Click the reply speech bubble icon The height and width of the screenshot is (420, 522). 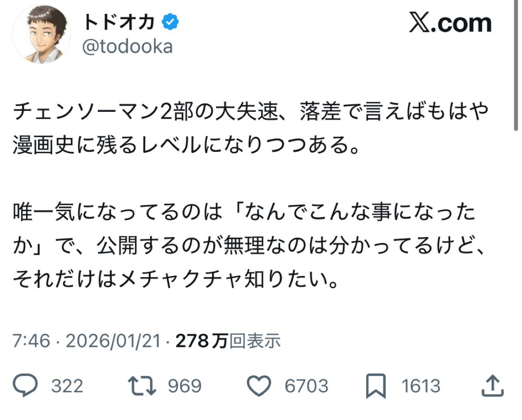click(x=27, y=386)
